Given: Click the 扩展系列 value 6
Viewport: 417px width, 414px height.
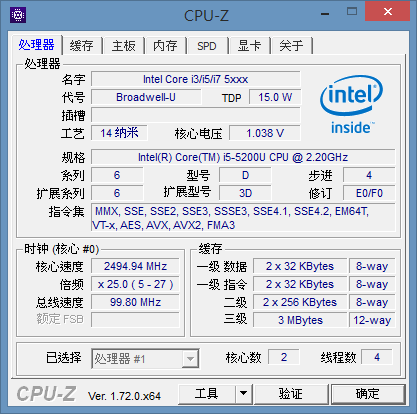Looking at the screenshot, I should pos(117,193).
